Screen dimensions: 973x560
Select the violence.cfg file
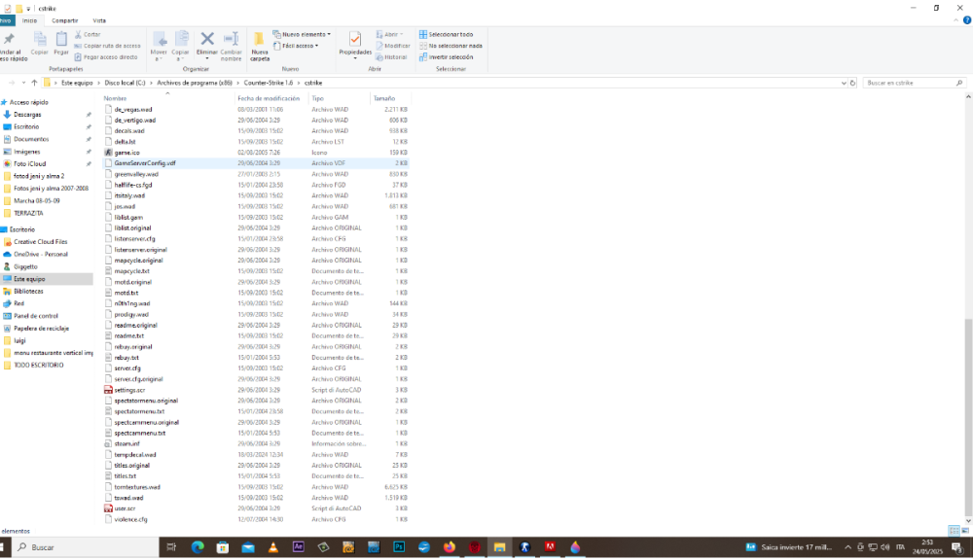pos(130,520)
